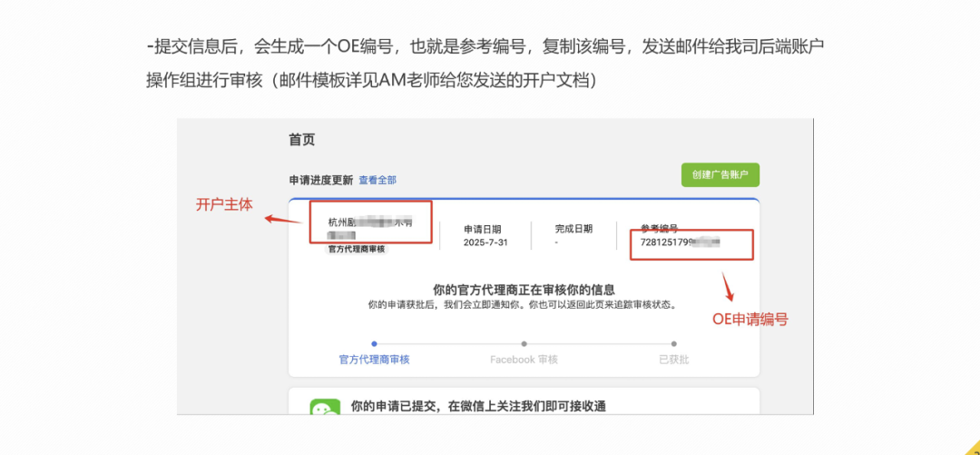Click the 官方代理商审核 progress step dot

(x=375, y=343)
